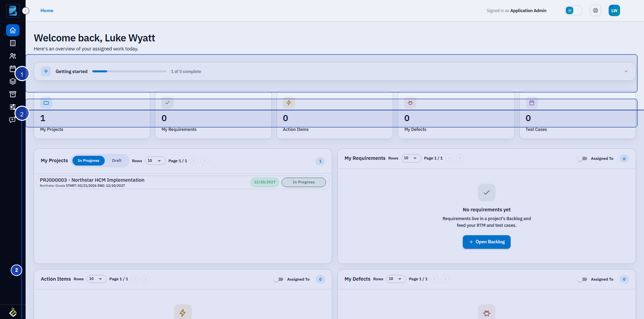Image resolution: width=644 pixels, height=319 pixels.
Task: Open the feedback chat sidebar icon
Action: [12, 120]
